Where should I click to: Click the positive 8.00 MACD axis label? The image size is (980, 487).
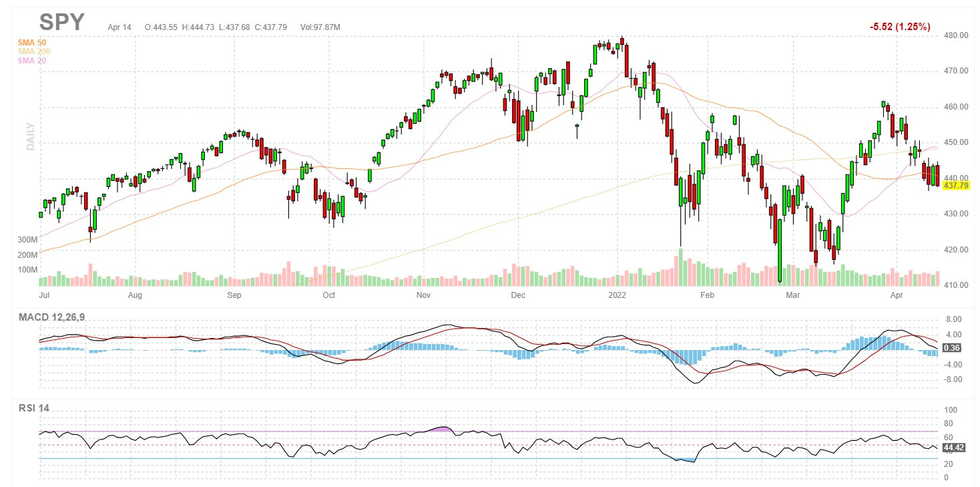click(x=953, y=320)
